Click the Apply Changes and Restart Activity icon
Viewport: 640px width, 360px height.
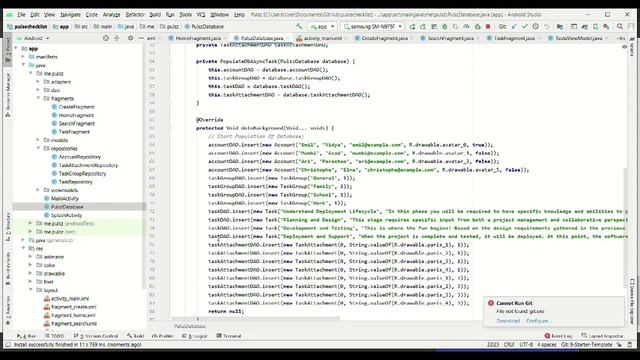[423, 27]
